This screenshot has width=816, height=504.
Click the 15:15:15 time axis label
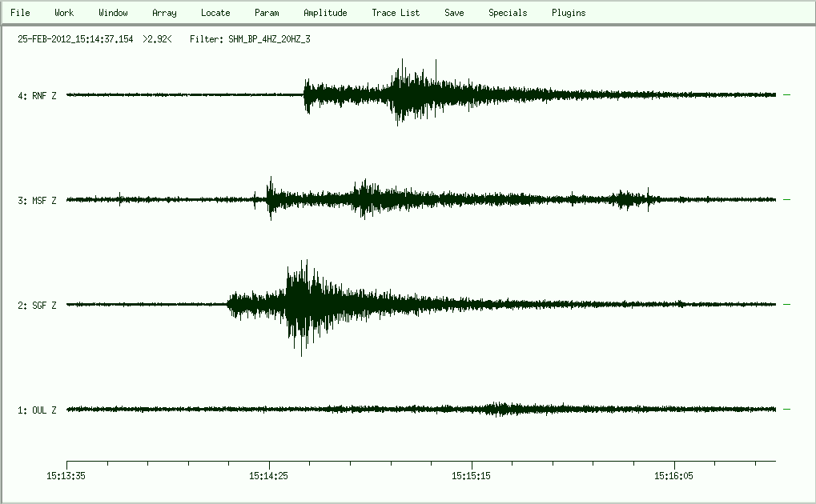tap(472, 475)
